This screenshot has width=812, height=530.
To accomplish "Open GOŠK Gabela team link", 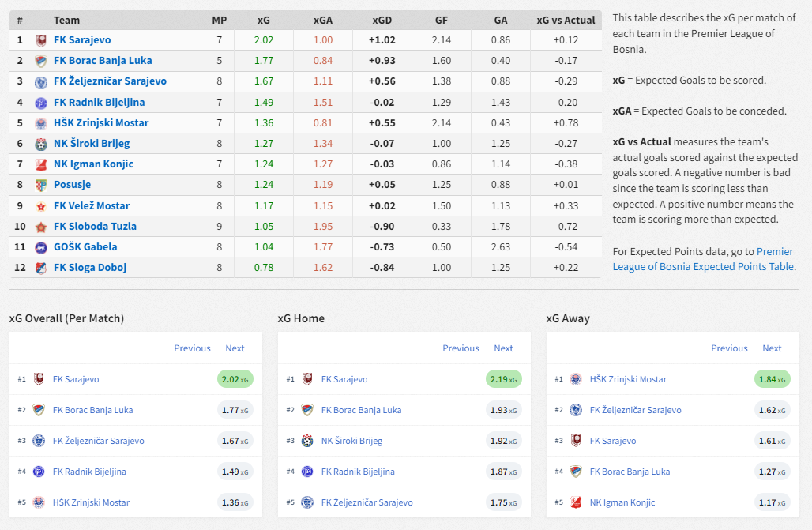I will 85,246.
